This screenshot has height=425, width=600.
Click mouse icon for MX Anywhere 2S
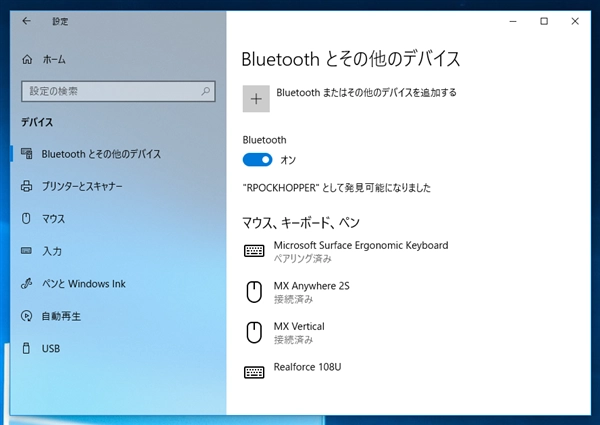[254, 292]
